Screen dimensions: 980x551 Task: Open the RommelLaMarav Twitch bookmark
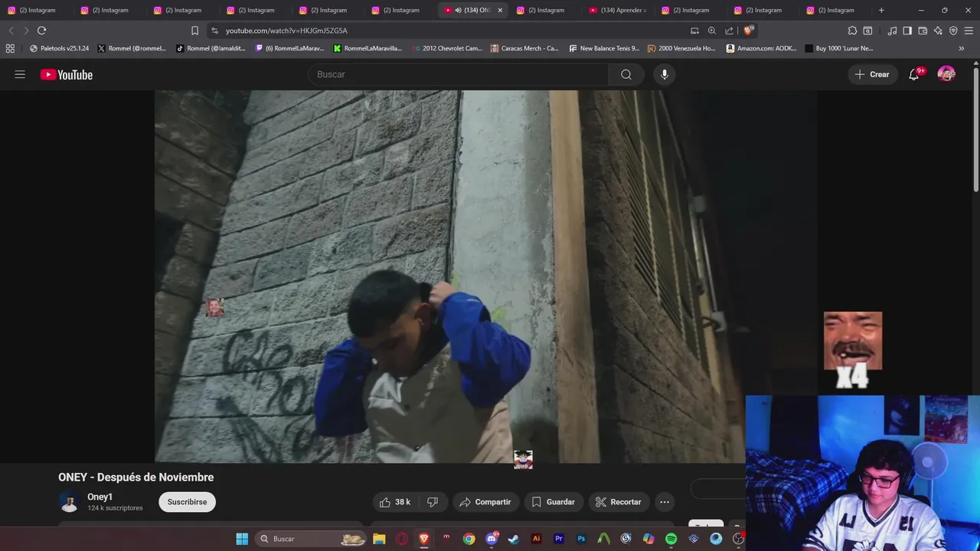tap(290, 48)
